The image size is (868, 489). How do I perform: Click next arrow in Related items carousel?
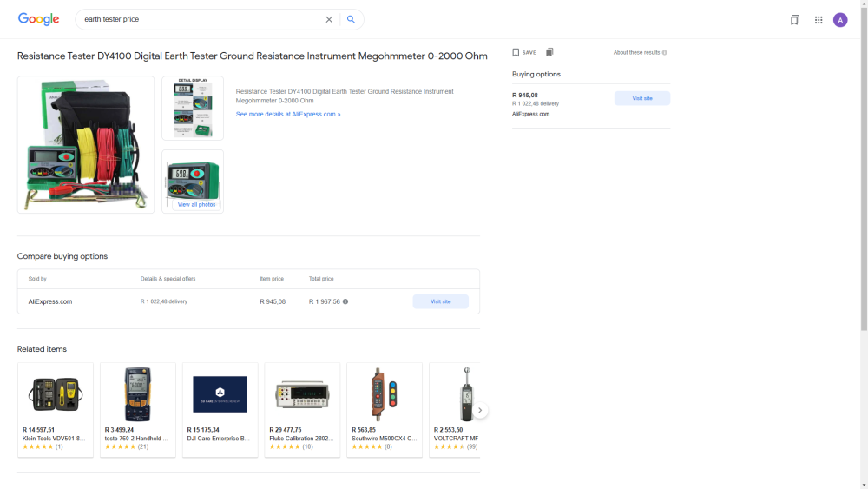[x=480, y=410]
